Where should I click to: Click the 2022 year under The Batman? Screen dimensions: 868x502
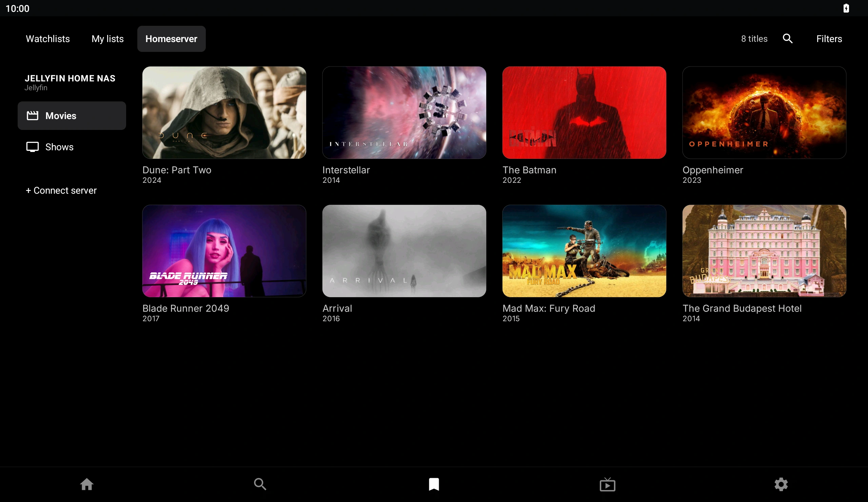512,180
